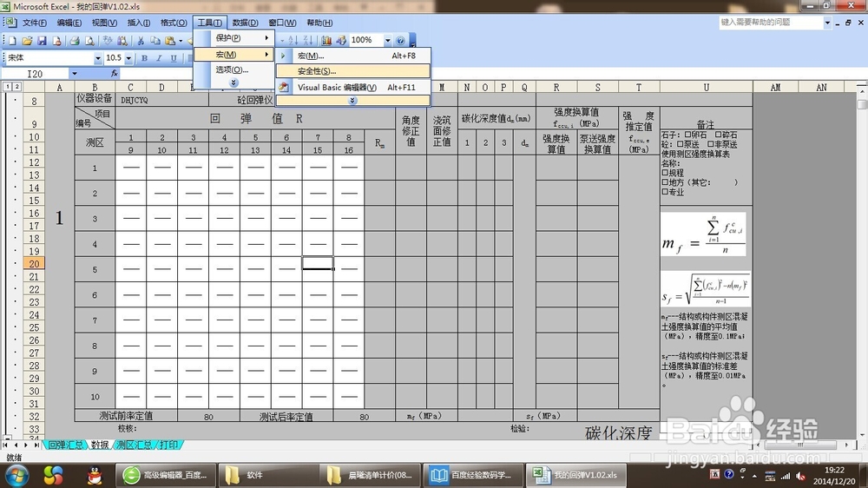Open 百度经验数码学 taskbar button
This screenshot has height=488, width=868.
pos(473,475)
